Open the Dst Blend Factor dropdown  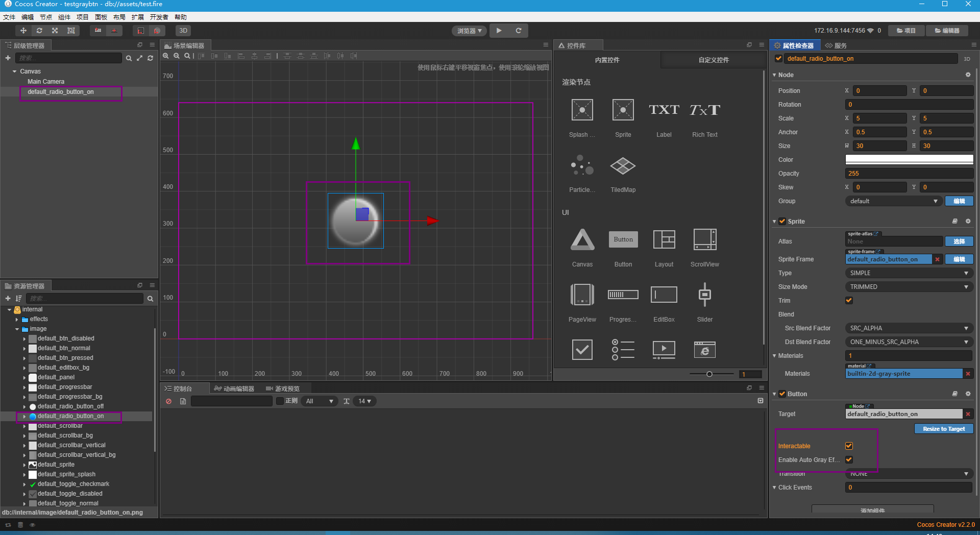pyautogui.click(x=909, y=342)
